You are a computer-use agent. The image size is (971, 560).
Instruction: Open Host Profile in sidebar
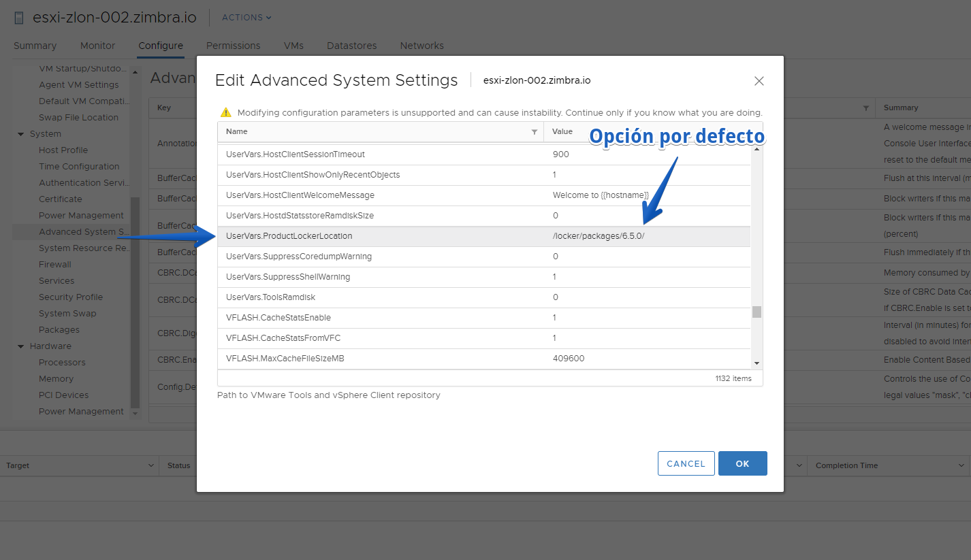(x=63, y=150)
